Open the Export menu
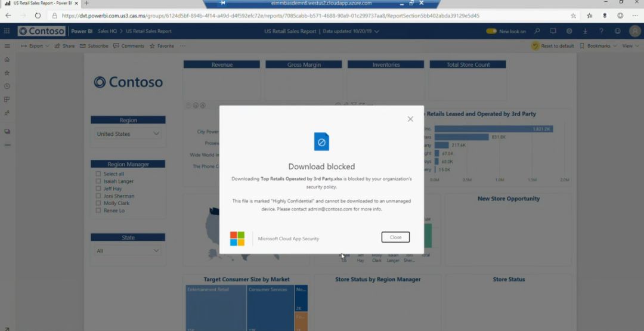This screenshot has width=644, height=331. click(x=35, y=46)
